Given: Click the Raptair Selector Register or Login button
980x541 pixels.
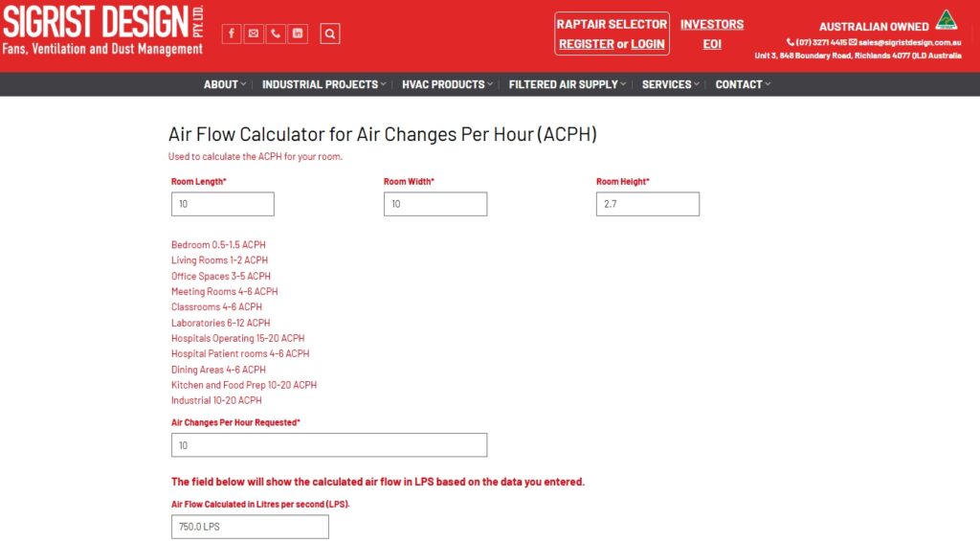Looking at the screenshot, I should tap(612, 34).
